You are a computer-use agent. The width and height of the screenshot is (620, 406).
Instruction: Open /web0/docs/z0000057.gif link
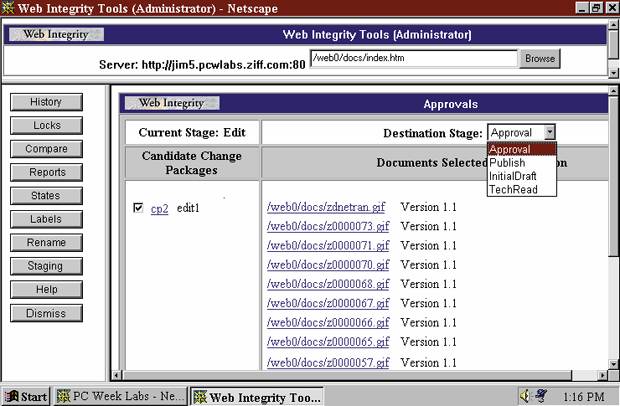(328, 363)
